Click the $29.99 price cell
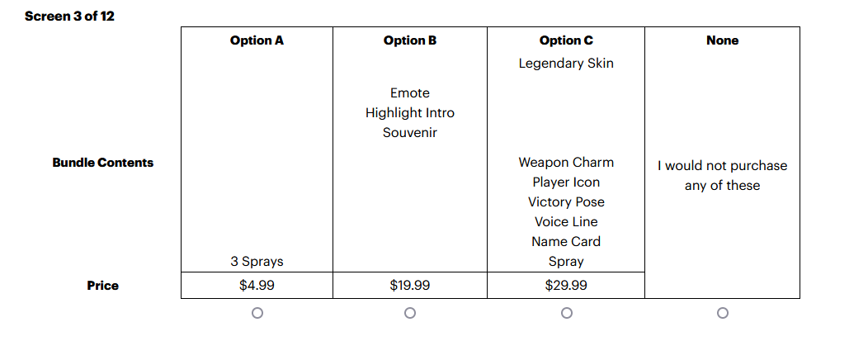 [x=566, y=286]
